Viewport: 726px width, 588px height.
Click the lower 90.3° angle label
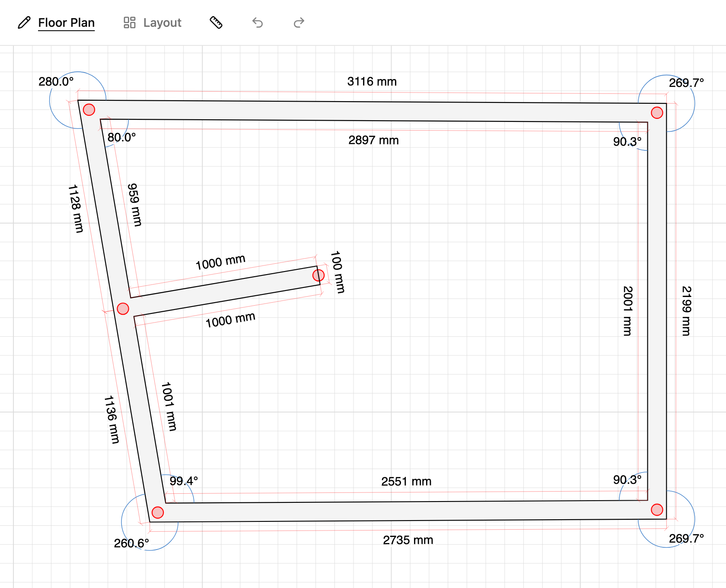coord(627,480)
